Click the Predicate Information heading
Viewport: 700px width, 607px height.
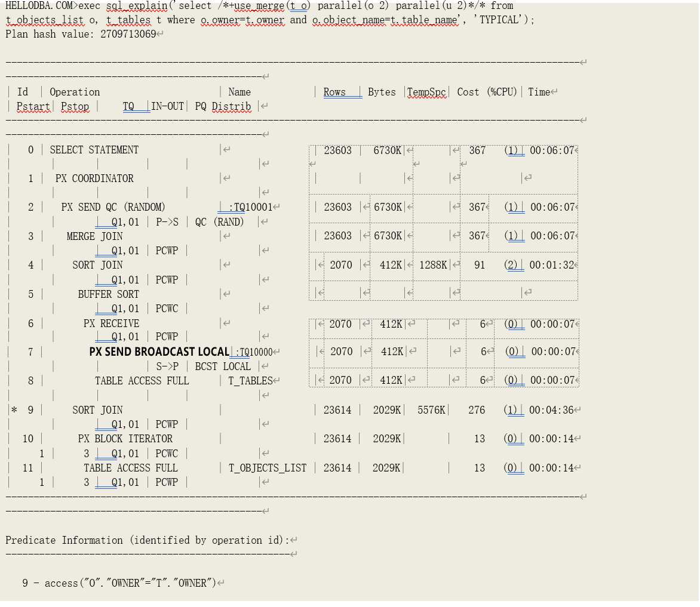(x=147, y=540)
